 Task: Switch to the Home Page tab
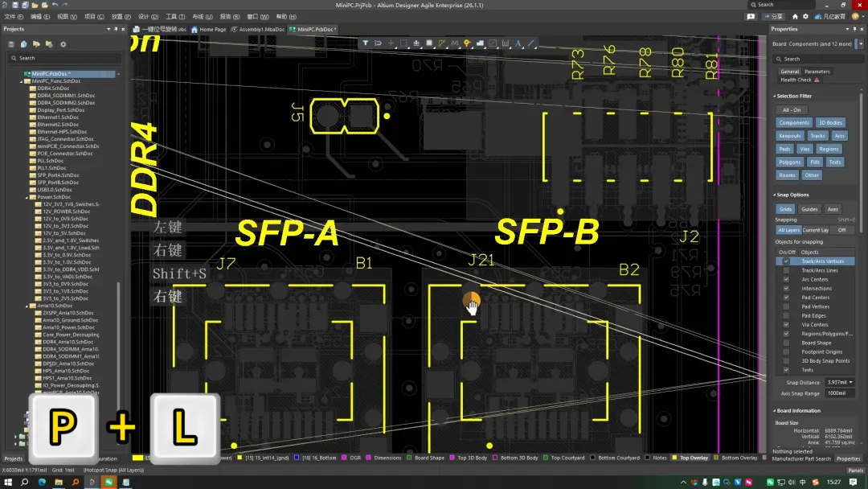click(x=209, y=29)
